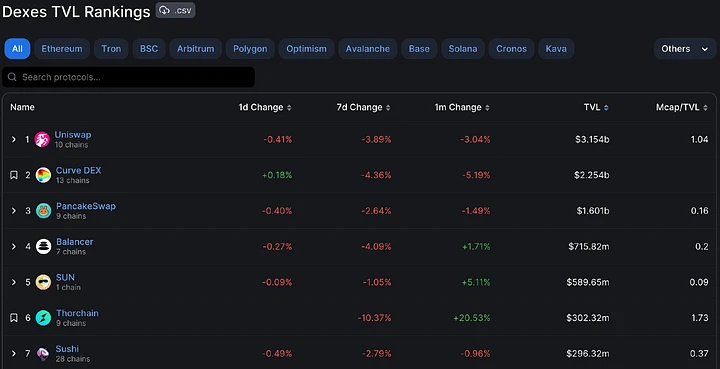Click the Balancer black-and-white logo

click(x=44, y=246)
